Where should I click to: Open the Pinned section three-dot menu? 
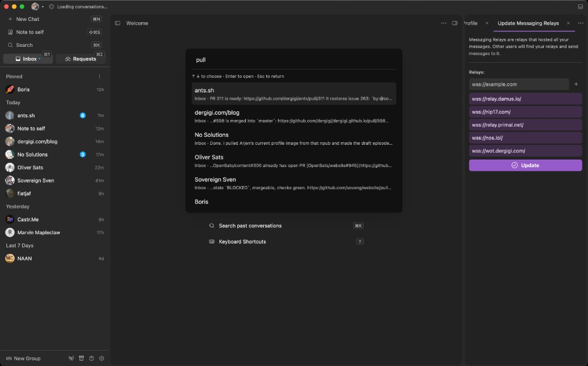pos(99,76)
